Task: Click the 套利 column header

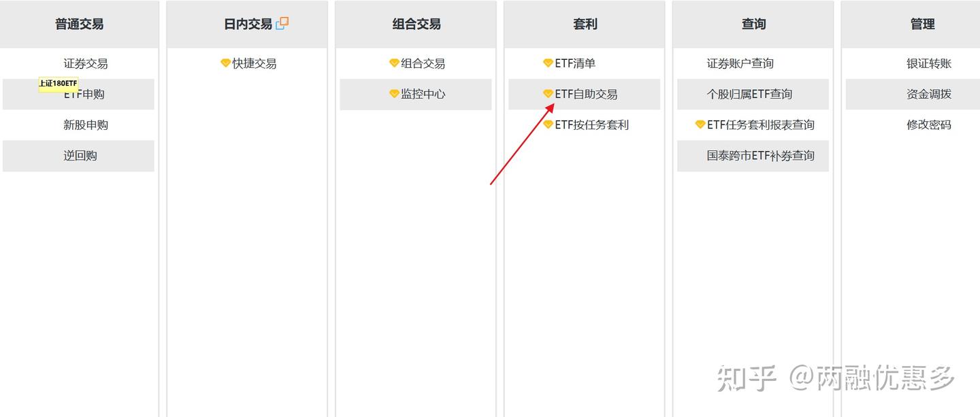Action: tap(585, 24)
